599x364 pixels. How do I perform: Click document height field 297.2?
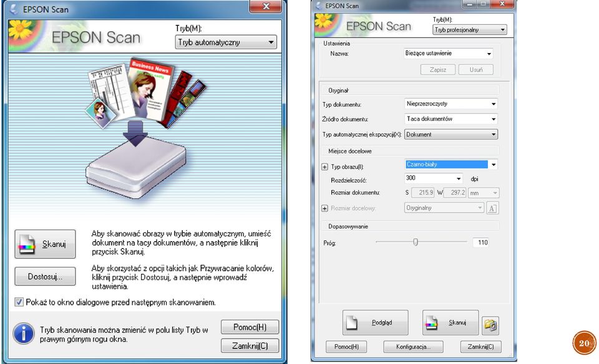(x=455, y=193)
